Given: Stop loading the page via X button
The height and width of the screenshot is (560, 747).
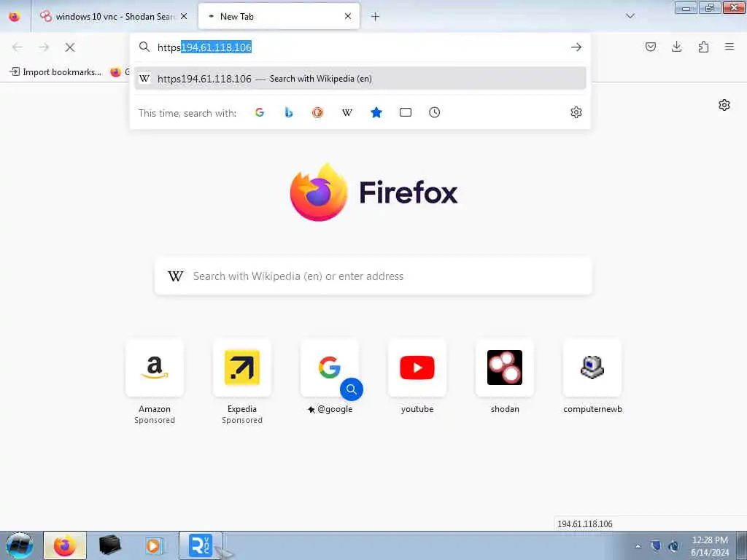Looking at the screenshot, I should 70,47.
